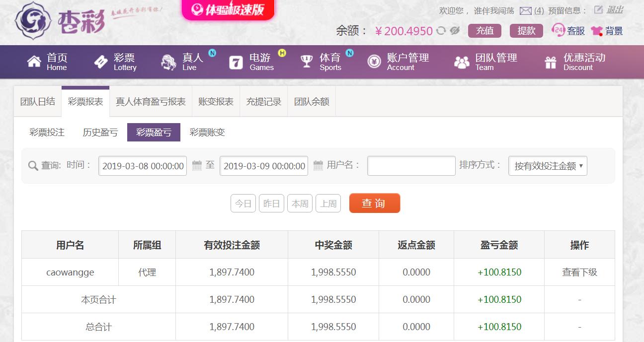Open 24-hour 客服 support icon

point(559,30)
